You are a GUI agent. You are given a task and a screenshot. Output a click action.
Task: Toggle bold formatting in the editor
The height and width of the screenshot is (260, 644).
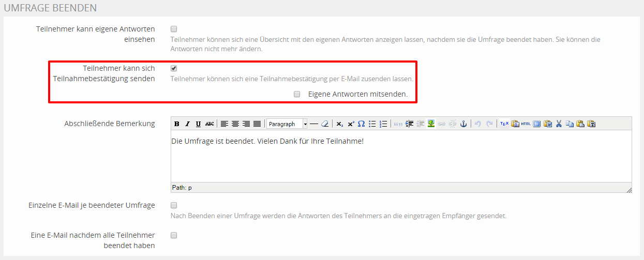177,124
